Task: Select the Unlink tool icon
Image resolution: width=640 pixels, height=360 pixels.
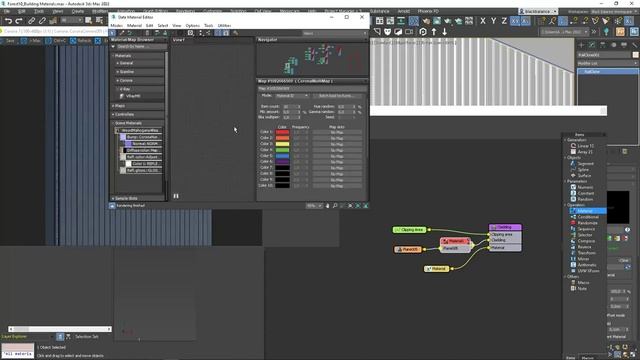Action: click(x=42, y=20)
